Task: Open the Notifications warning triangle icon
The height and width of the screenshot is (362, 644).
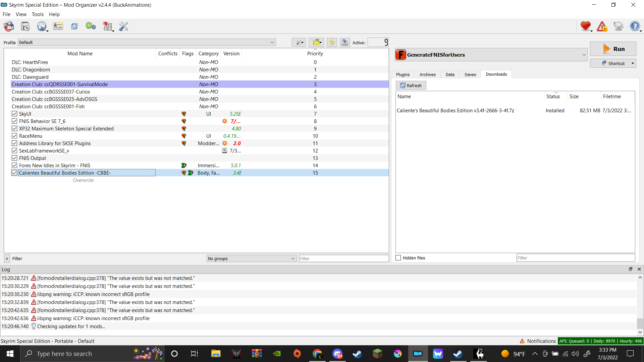Action: point(602,26)
